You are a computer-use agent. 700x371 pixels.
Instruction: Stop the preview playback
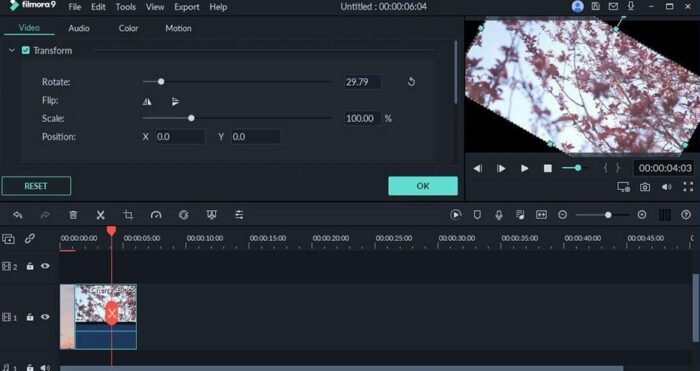point(548,168)
